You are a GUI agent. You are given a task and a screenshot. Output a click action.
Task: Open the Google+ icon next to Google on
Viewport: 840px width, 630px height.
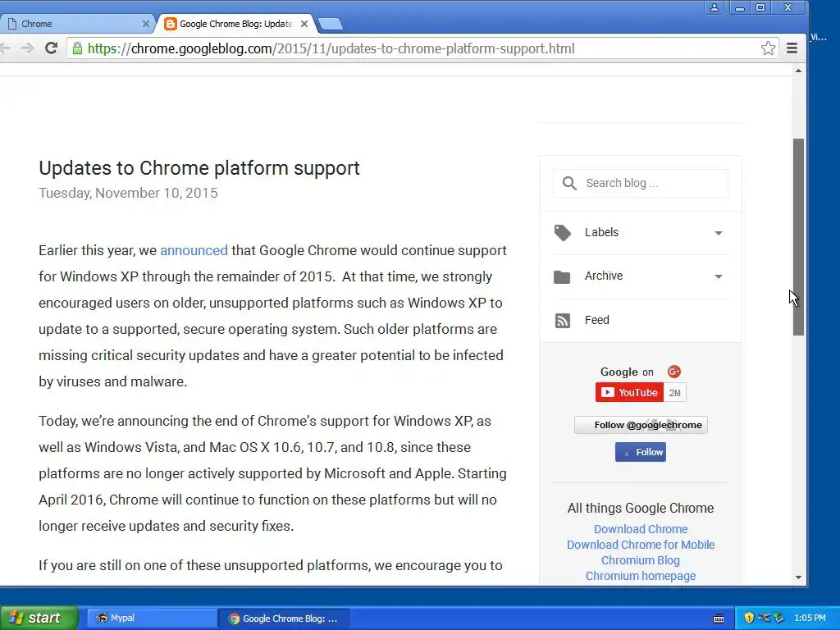[674, 372]
